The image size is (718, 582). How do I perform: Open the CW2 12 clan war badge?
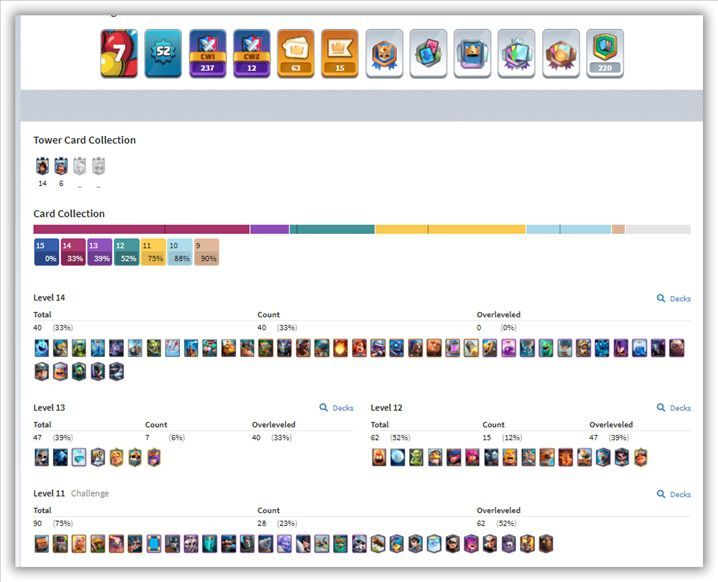click(x=251, y=53)
